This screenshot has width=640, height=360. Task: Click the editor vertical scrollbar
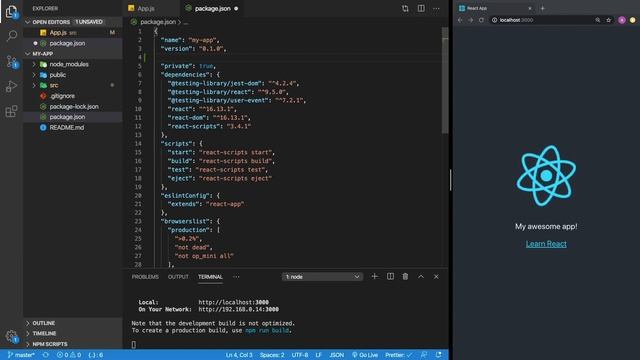pos(445,80)
